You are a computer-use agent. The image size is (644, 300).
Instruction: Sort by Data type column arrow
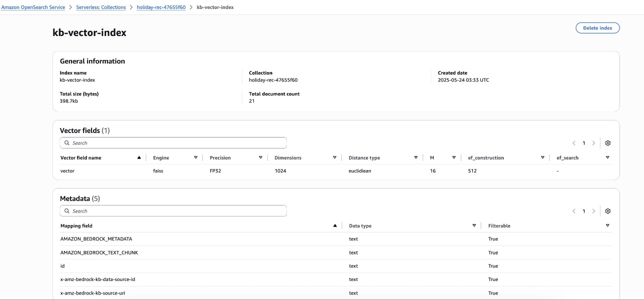pos(474,225)
